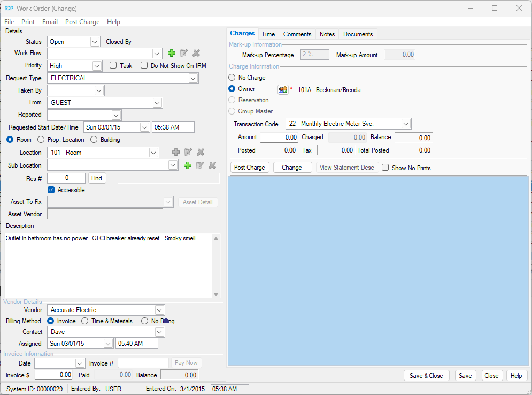Open the Requested Start Date picker
Image resolution: width=532 pixels, height=395 pixels.
point(144,127)
